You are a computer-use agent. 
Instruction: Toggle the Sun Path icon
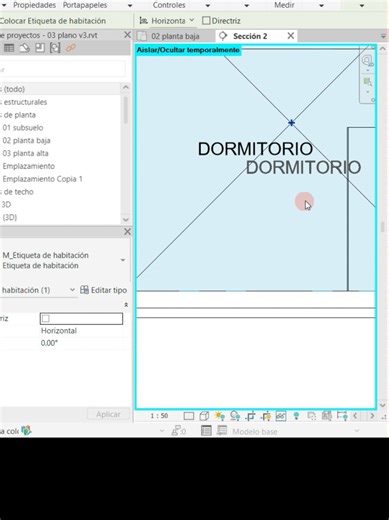(219, 416)
